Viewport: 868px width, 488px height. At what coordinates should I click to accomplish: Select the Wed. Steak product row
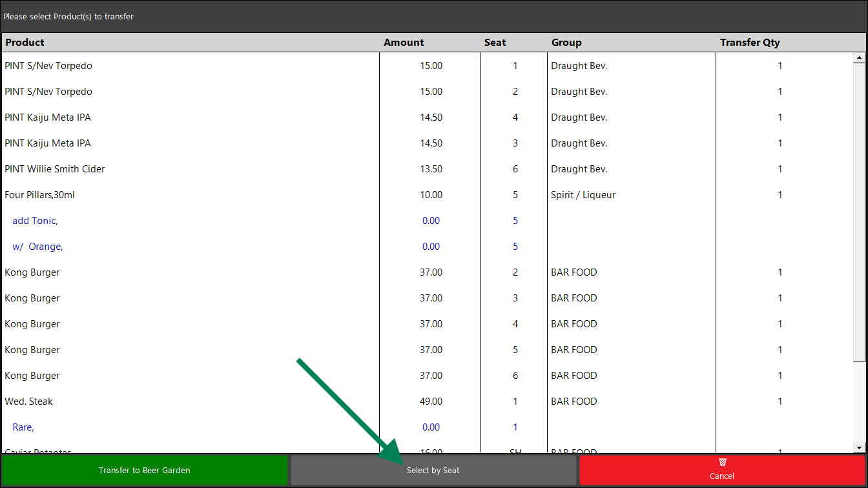(427, 402)
